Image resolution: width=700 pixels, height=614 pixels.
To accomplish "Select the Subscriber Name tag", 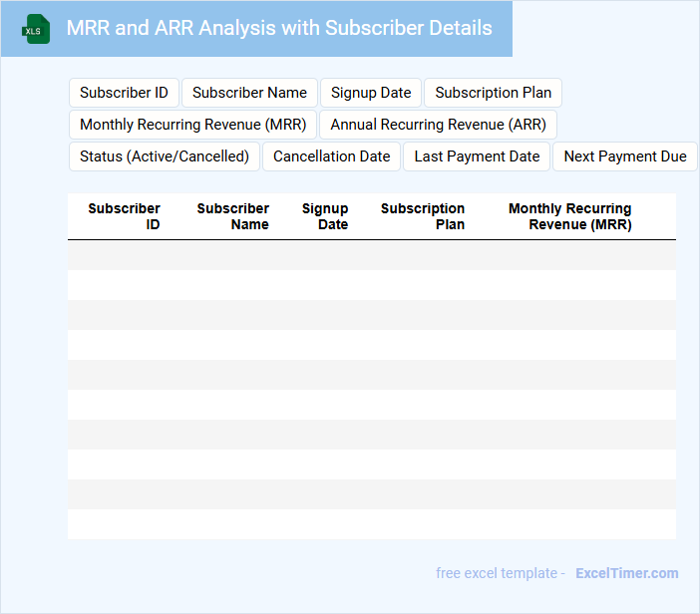I will 249,93.
